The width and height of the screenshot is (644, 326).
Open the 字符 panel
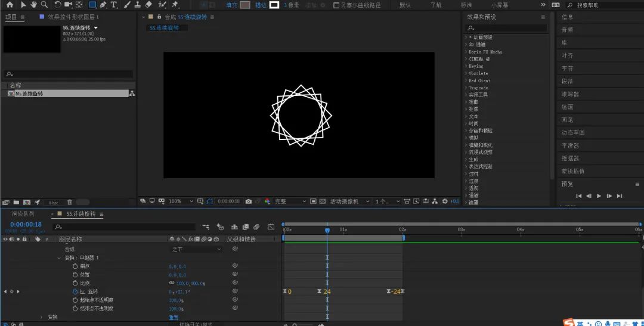point(567,68)
